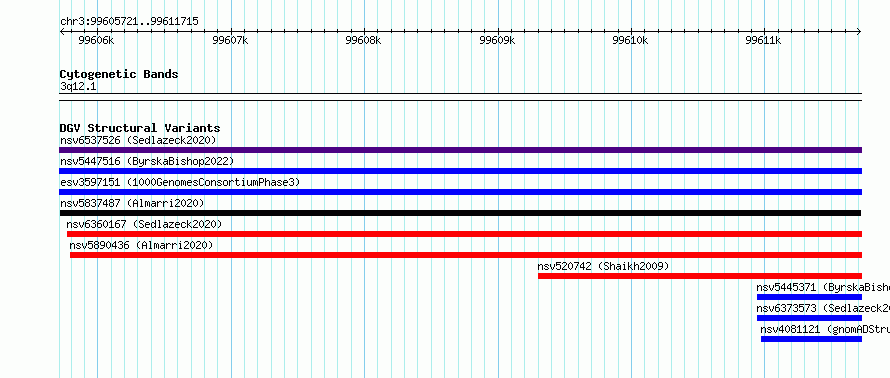Open the nsv6373573 variant label
This screenshot has height=378, width=890.
823,308
